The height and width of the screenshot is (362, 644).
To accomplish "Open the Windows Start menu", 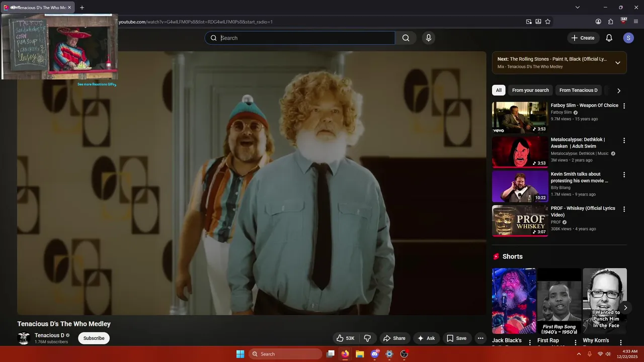I will pos(240,354).
